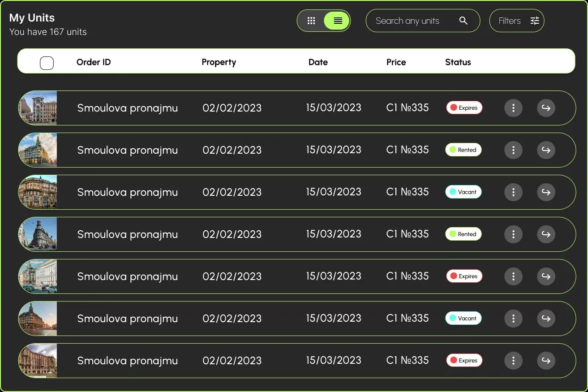Switch to list view layout
The image size is (588, 392).
[337, 21]
